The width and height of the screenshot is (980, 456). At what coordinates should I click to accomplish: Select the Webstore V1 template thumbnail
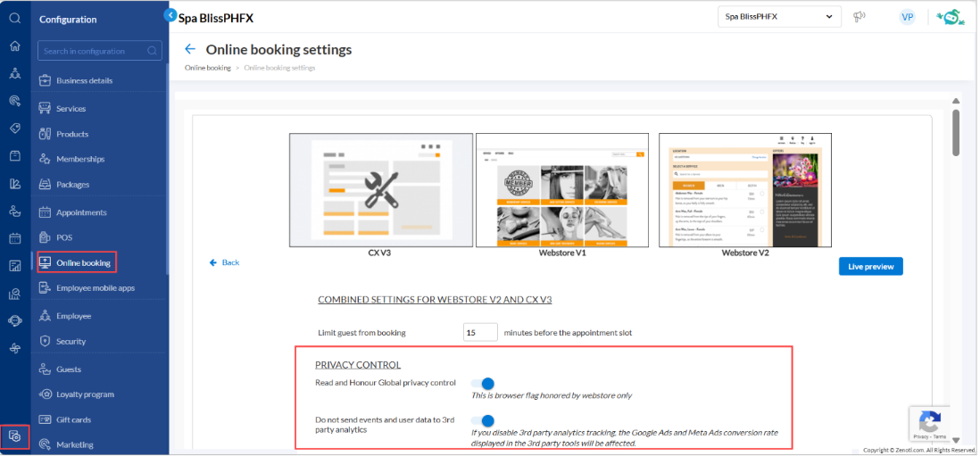pyautogui.click(x=562, y=190)
